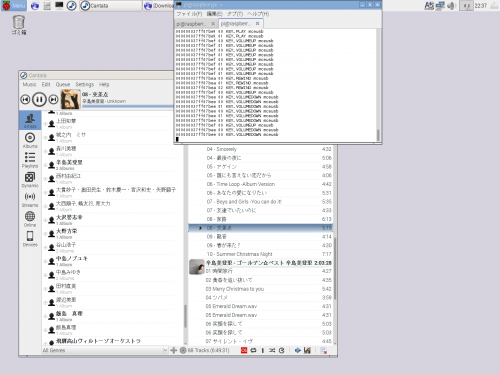The image size is (500, 375).
Task: Open the Devices view in sidebar
Action: [30, 239]
